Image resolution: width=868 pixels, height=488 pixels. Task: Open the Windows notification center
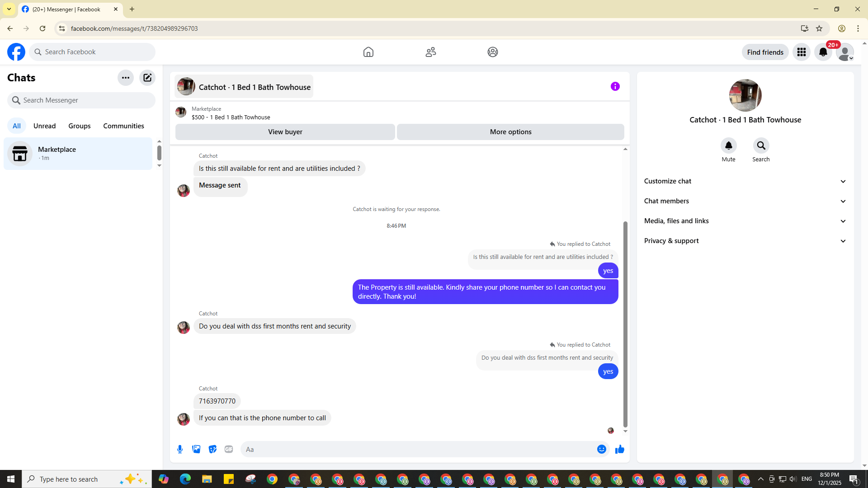click(854, 479)
